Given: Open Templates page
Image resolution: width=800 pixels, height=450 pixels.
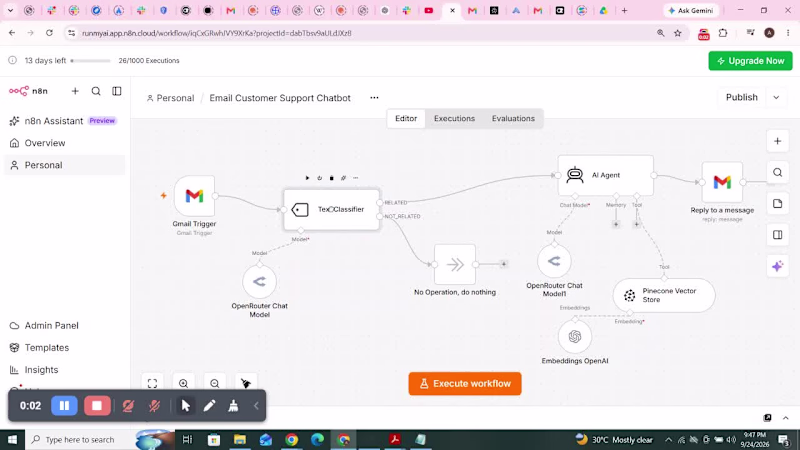Looking at the screenshot, I should click(64, 347).
